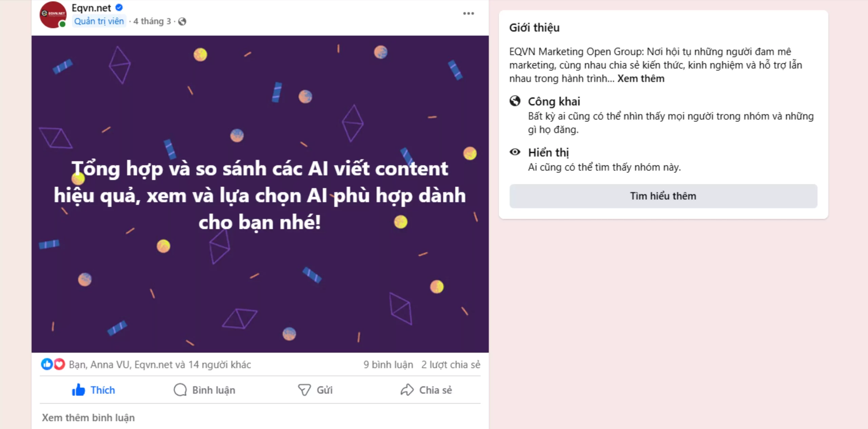Screen dimensions: 868x429
Task: Click the Eqvn.net profile avatar
Action: tap(53, 15)
